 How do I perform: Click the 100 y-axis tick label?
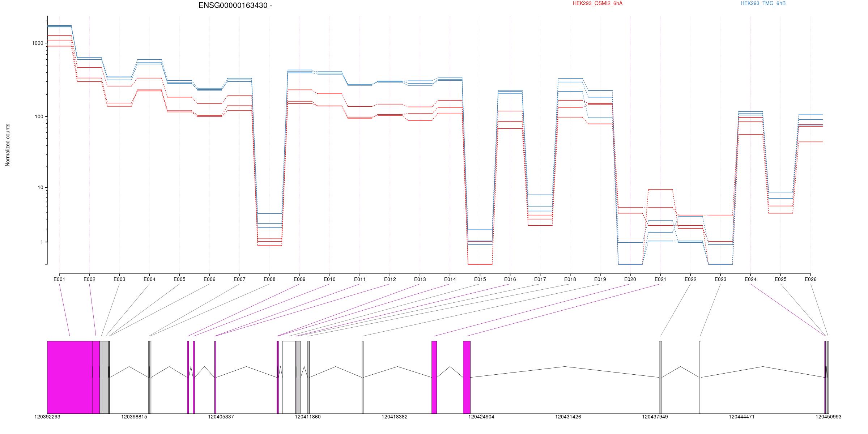point(39,116)
